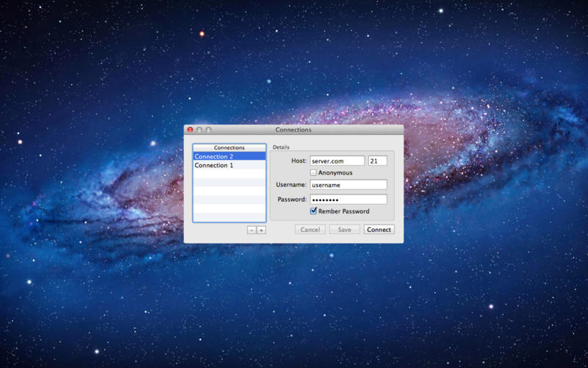Uncheck the Rember Password checkbox

point(314,211)
